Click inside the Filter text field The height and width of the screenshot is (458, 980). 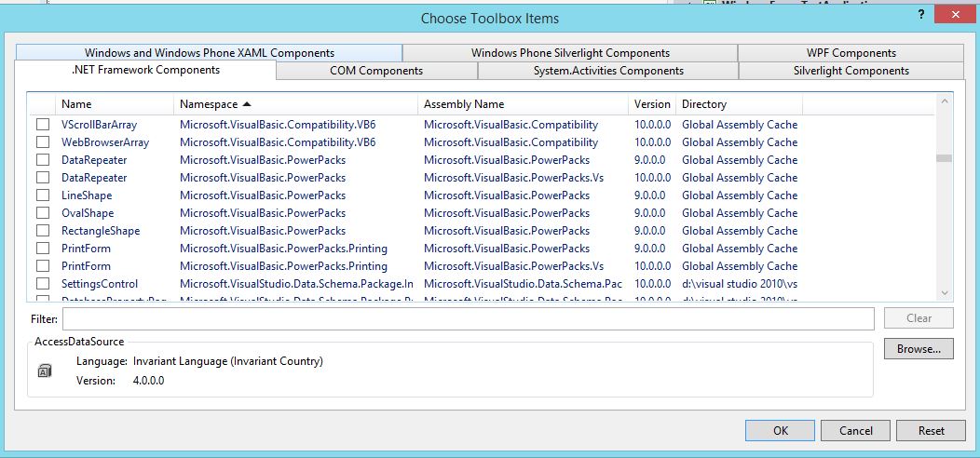click(x=468, y=318)
